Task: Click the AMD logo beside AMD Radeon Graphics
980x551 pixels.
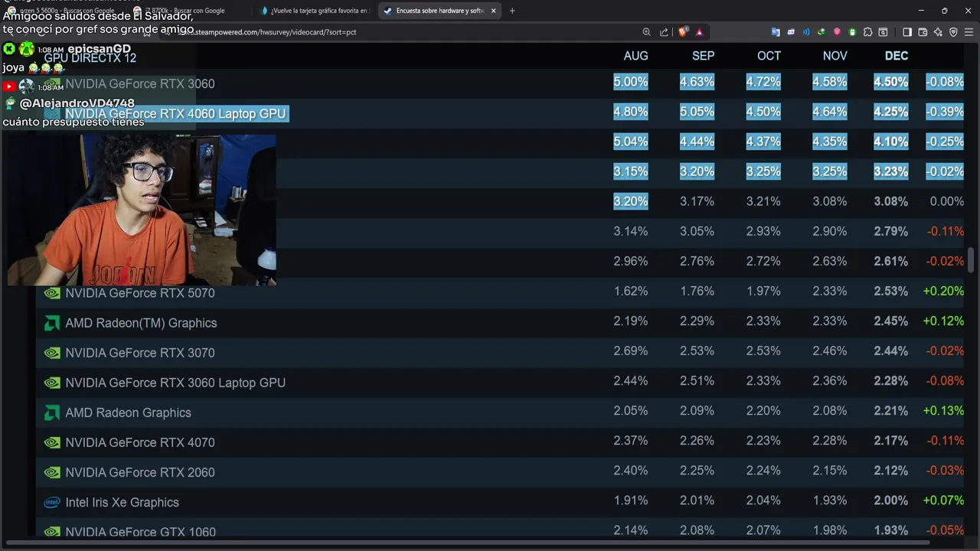Action: click(51, 412)
